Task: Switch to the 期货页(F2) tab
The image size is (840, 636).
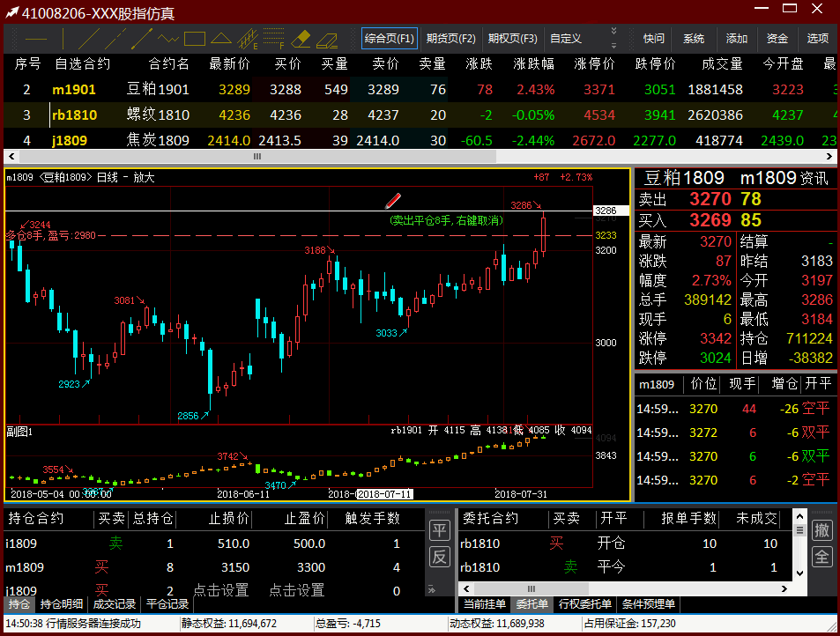Action: [x=450, y=39]
